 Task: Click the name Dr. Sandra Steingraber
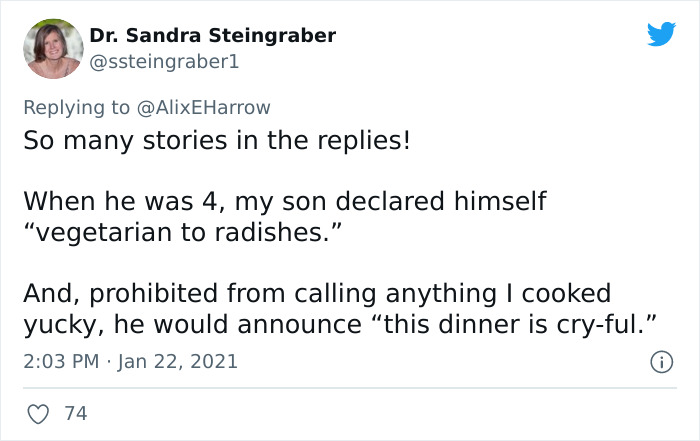[x=212, y=36]
